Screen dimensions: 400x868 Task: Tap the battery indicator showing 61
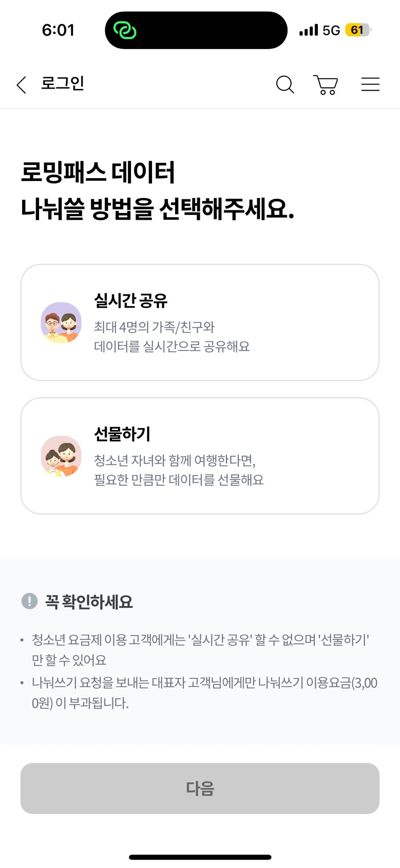(358, 30)
